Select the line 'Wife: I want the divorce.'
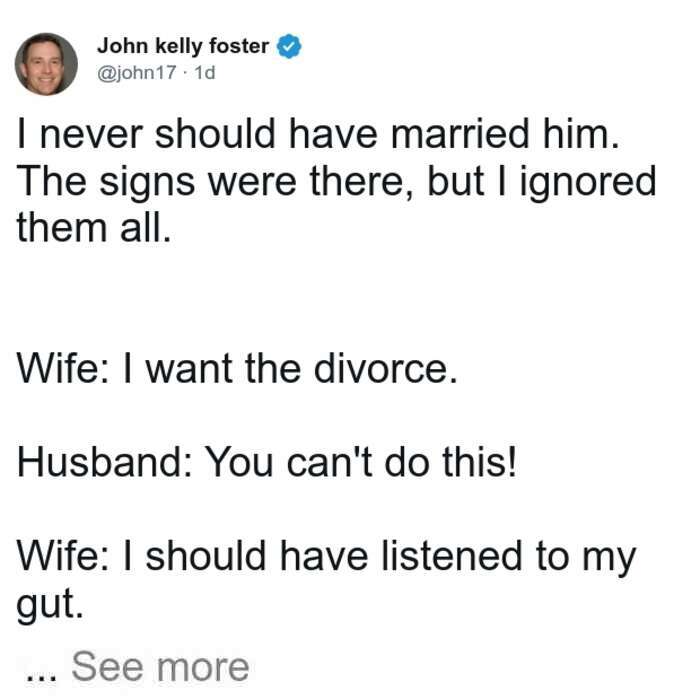The image size is (700, 700). [x=237, y=369]
